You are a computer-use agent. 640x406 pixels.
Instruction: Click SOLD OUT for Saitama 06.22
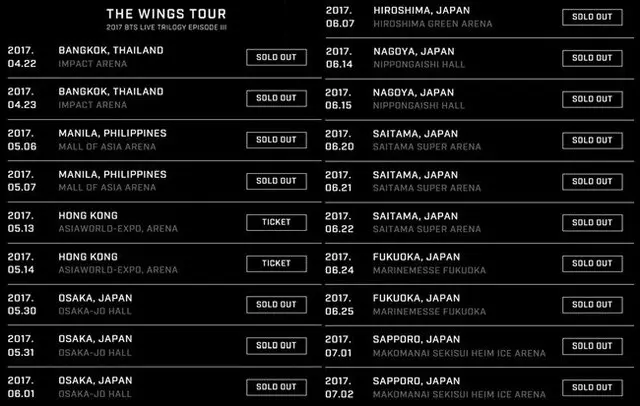click(x=592, y=223)
